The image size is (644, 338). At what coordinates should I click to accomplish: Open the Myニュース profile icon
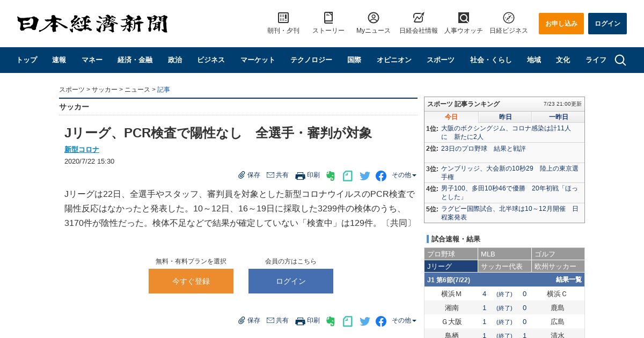[x=374, y=18]
